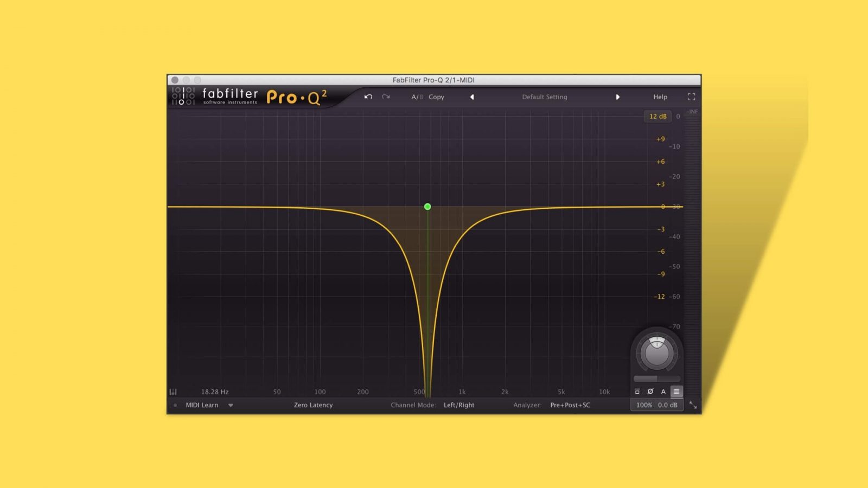Click the Copy button
Viewport: 868px width, 488px height.
tap(436, 97)
